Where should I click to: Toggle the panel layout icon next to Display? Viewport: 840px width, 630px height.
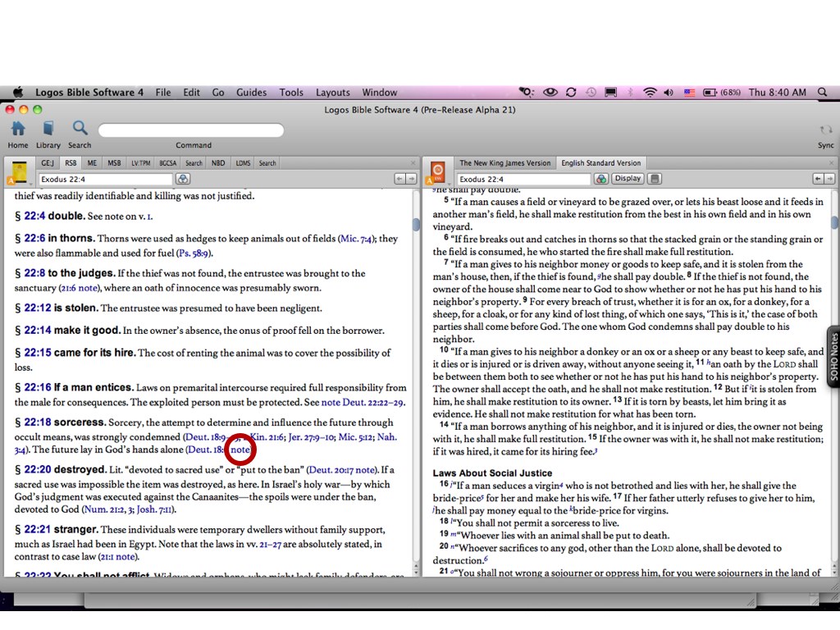click(x=655, y=179)
